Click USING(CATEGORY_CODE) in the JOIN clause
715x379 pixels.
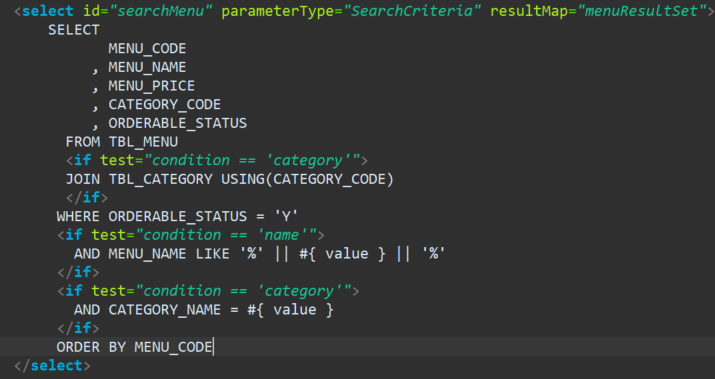(x=307, y=179)
